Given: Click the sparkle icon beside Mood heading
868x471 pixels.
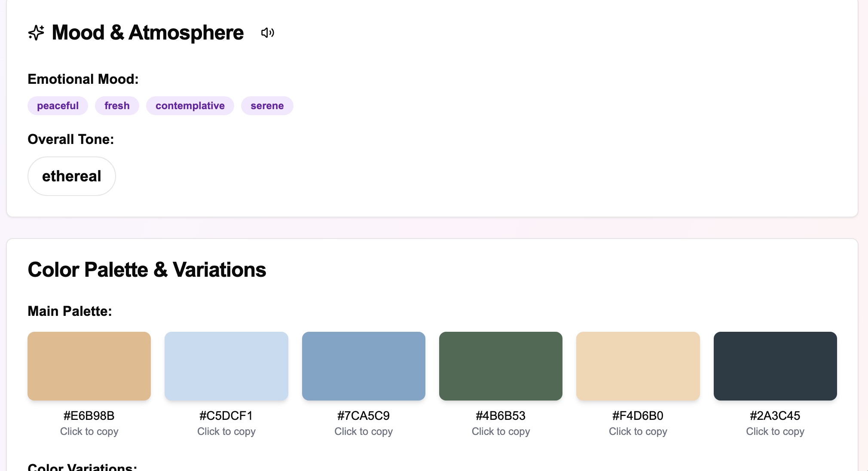Looking at the screenshot, I should (36, 33).
